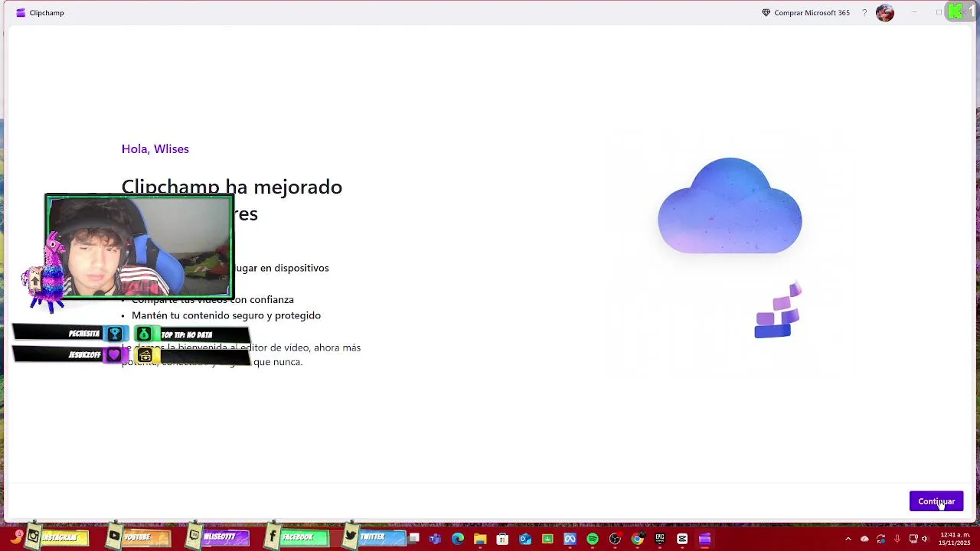Open OneDrive cloud tray icon
The width and height of the screenshot is (980, 551).
864,539
